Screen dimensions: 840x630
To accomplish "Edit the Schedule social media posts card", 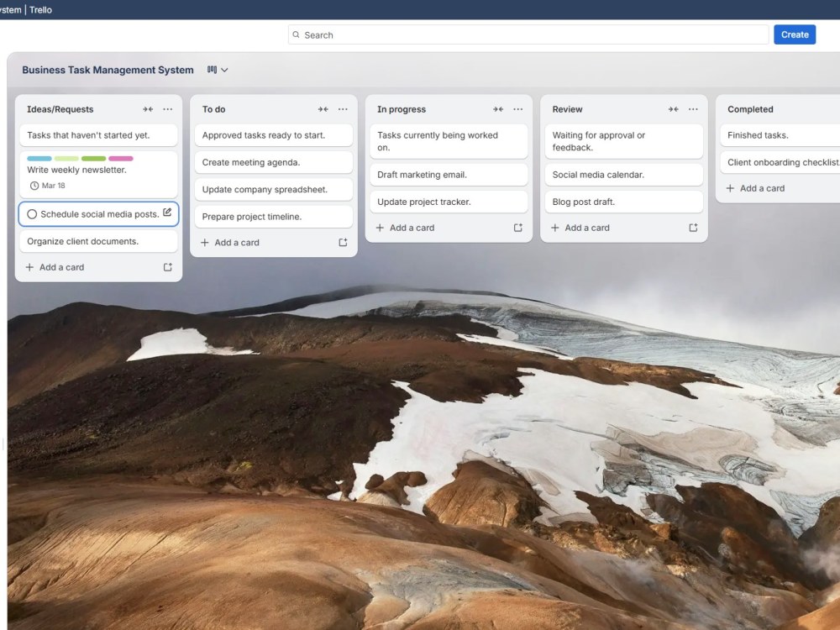I will [x=167, y=213].
